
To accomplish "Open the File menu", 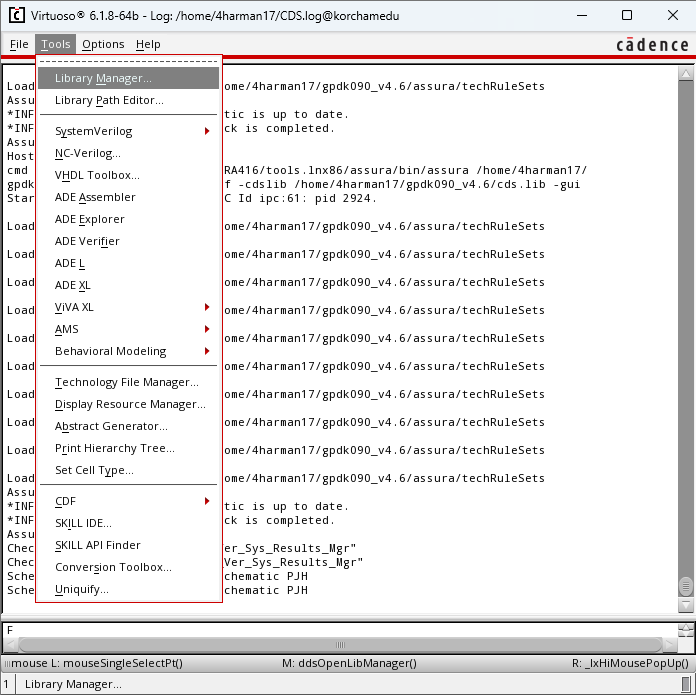I will tap(19, 44).
